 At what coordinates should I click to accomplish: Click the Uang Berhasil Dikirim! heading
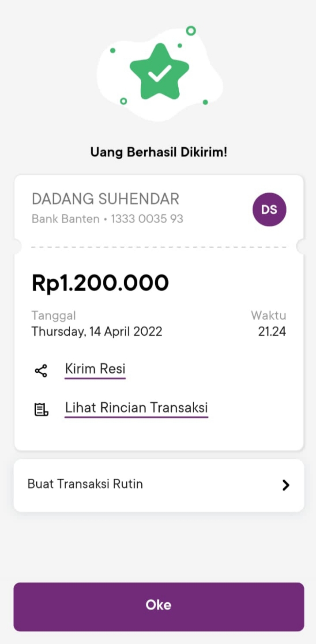(x=158, y=152)
